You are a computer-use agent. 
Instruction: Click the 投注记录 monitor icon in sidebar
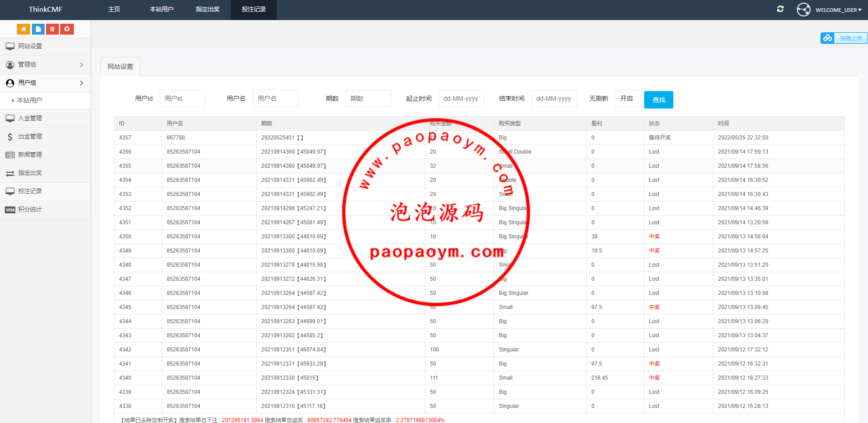10,191
